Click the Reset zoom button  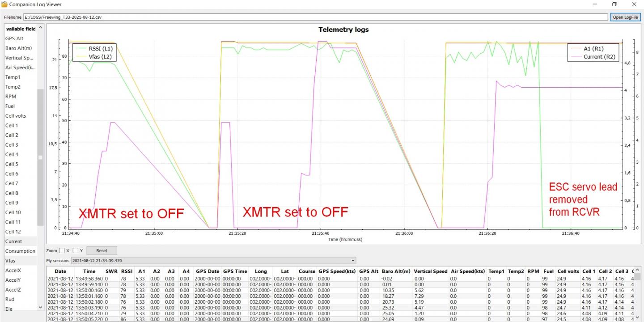pyautogui.click(x=102, y=250)
